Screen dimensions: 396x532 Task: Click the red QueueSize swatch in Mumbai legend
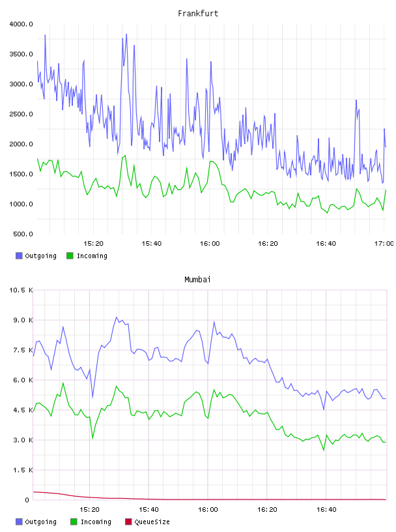128,522
